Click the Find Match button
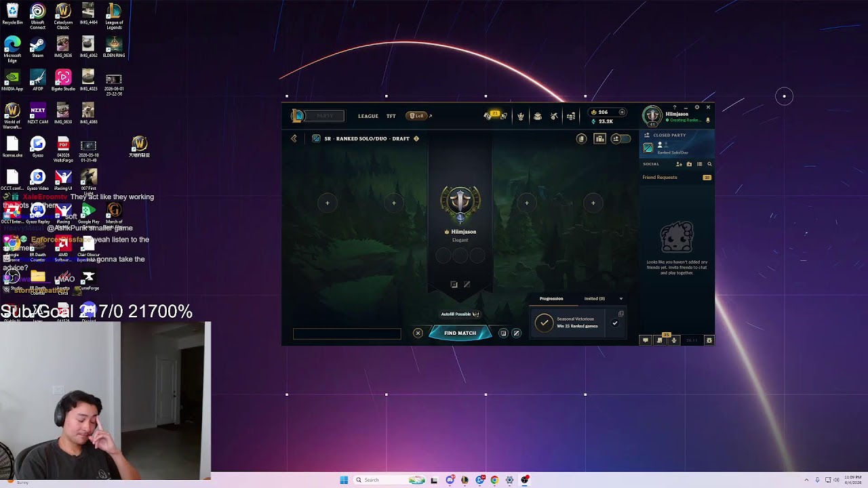This screenshot has height=488, width=868. pos(460,333)
